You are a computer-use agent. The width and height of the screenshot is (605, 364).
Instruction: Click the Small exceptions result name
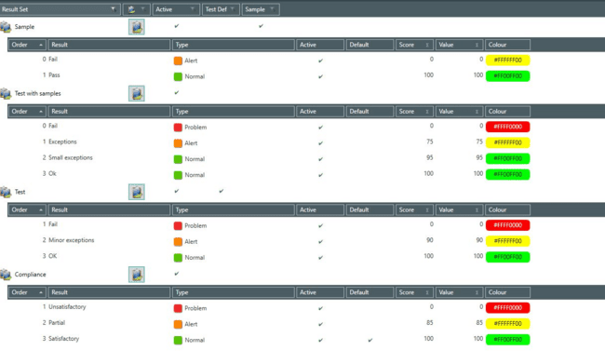click(71, 158)
